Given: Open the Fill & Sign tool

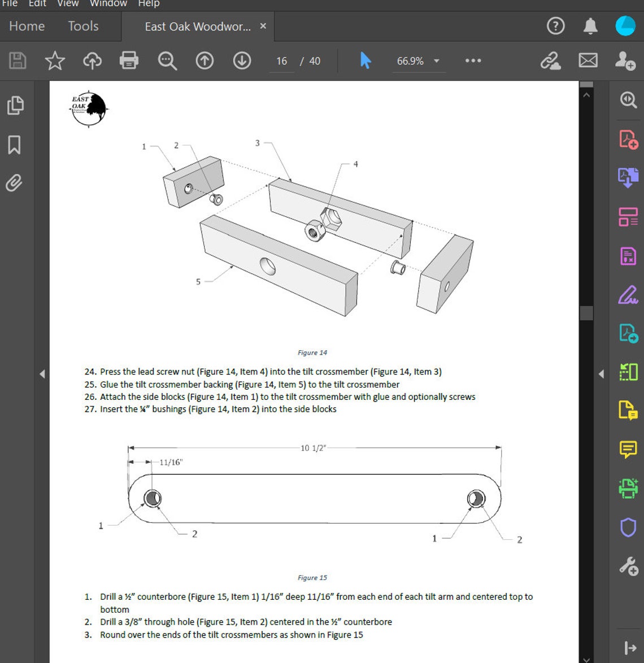Looking at the screenshot, I should (x=628, y=295).
